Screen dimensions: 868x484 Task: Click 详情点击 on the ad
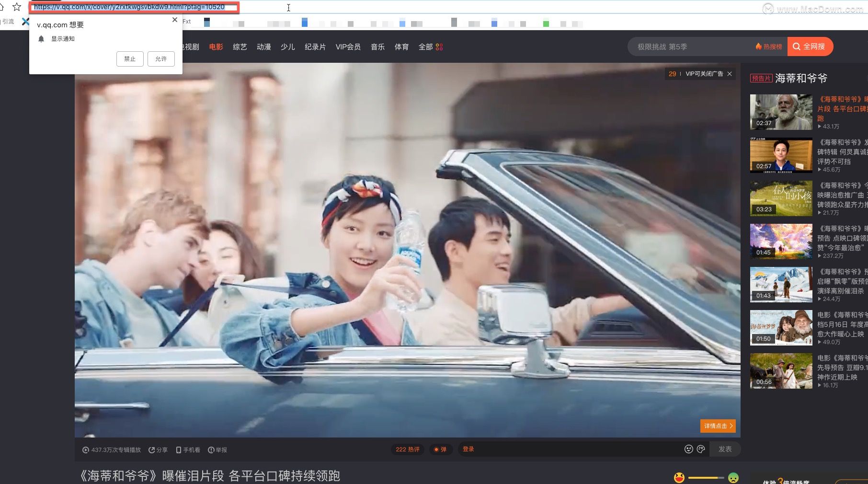tap(718, 426)
